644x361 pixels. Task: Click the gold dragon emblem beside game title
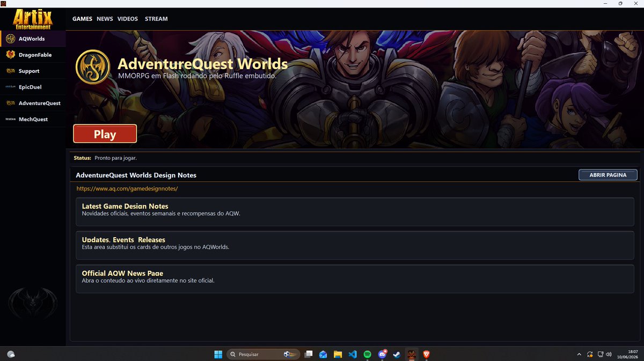point(93,67)
